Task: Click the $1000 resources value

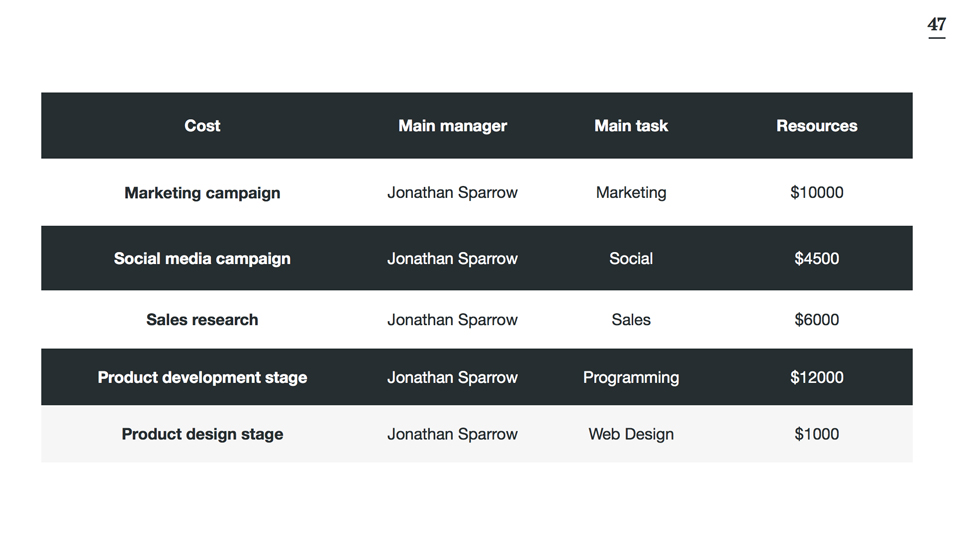Action: click(816, 434)
